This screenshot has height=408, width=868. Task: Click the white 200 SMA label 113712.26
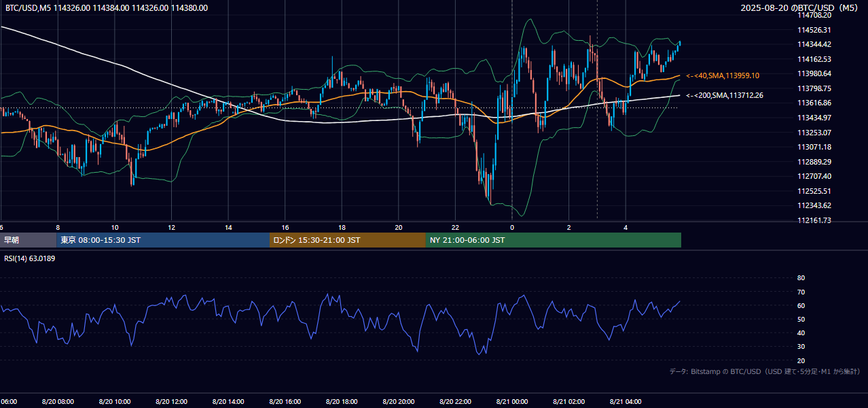click(725, 95)
